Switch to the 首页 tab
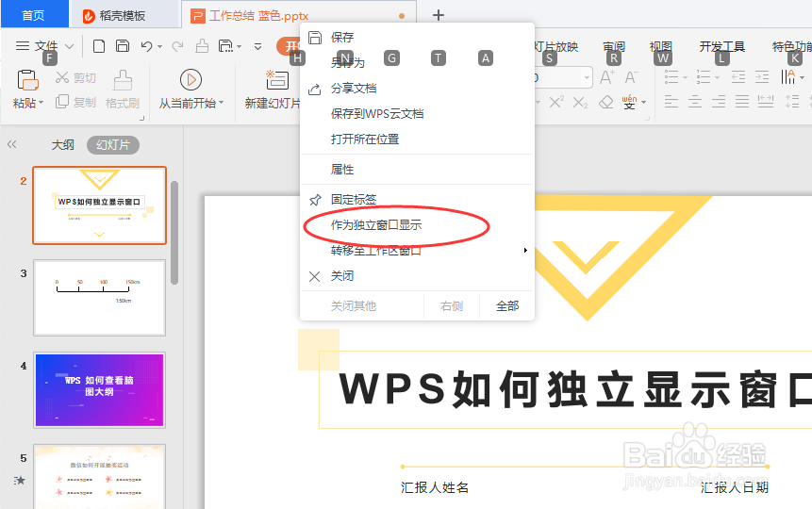 coord(34,15)
